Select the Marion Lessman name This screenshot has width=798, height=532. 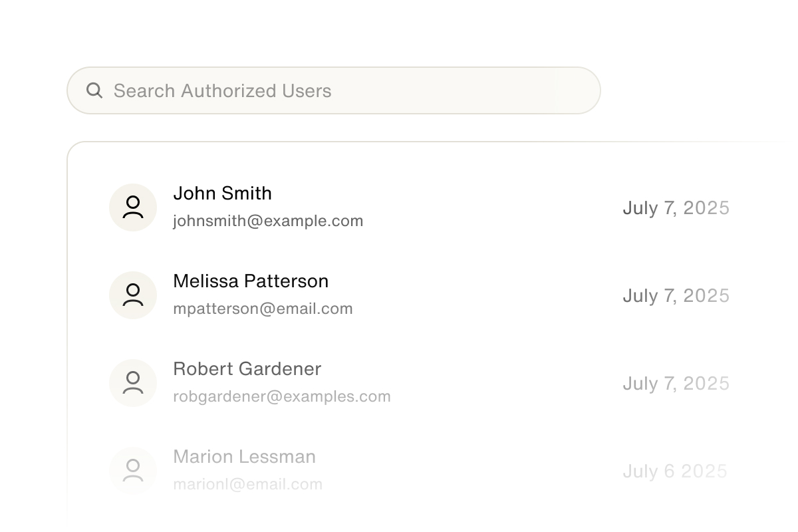pyautogui.click(x=244, y=457)
